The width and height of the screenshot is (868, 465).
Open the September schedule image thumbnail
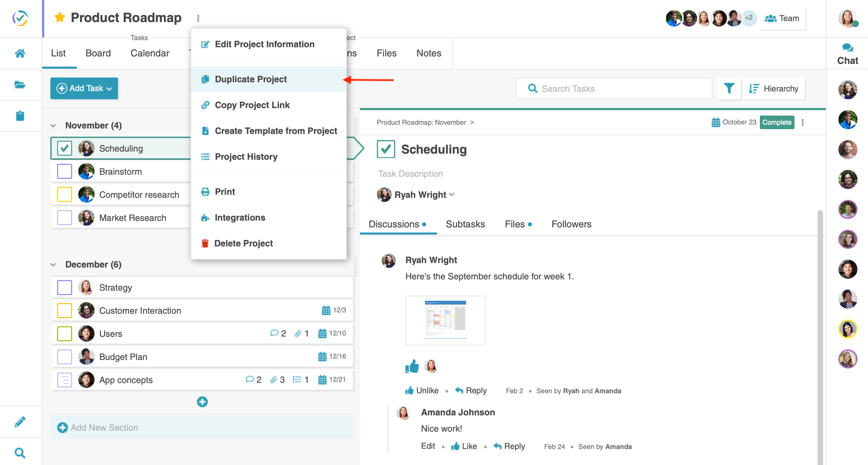pyautogui.click(x=445, y=320)
